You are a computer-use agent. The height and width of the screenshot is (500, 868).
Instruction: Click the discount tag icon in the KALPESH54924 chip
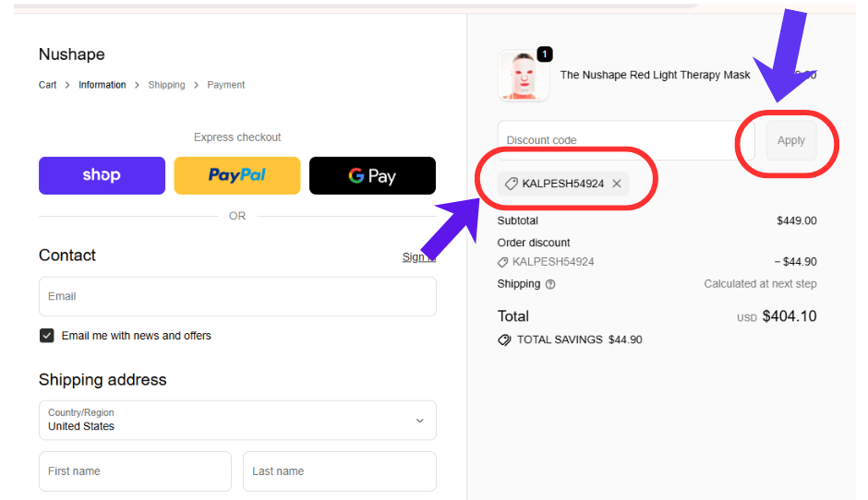(x=511, y=184)
